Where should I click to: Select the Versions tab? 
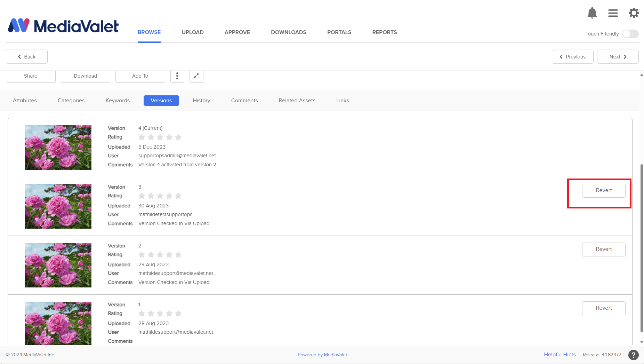(161, 101)
